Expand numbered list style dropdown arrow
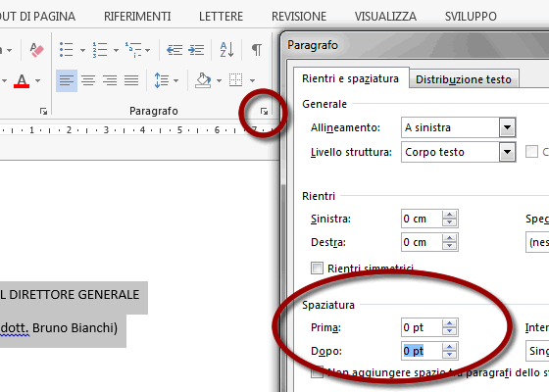 pyautogui.click(x=116, y=50)
